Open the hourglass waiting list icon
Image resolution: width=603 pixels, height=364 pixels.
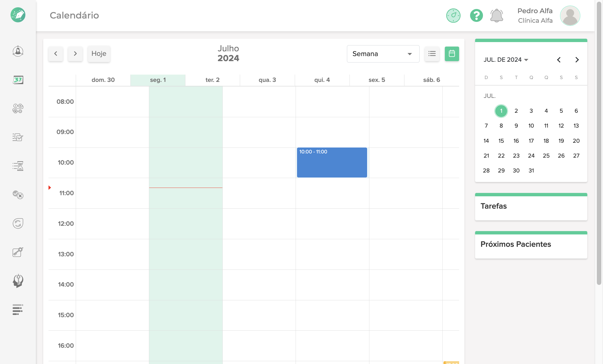18,166
